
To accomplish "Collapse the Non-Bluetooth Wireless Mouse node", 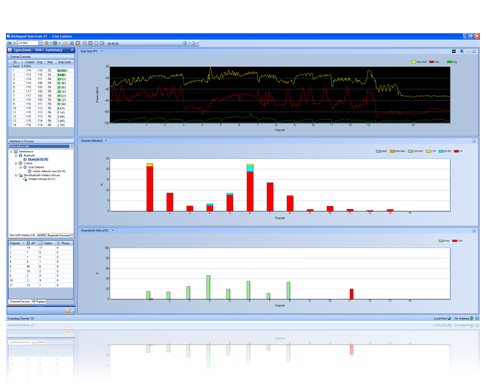I will point(16,175).
